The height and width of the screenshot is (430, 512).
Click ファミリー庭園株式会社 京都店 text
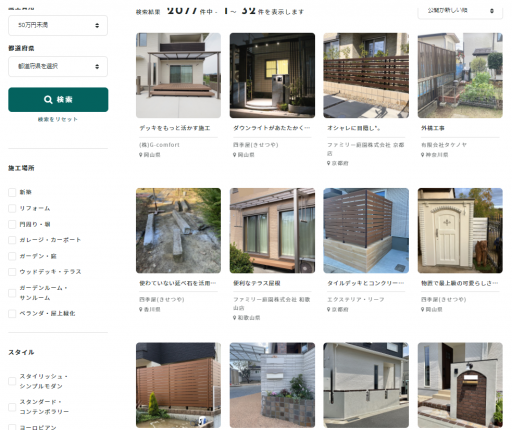point(365,149)
